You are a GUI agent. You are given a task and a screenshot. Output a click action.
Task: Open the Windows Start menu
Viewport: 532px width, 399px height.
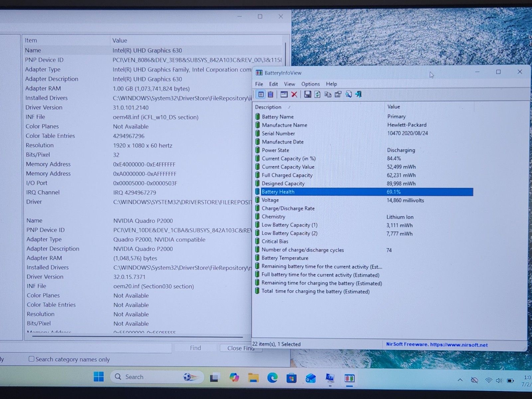99,377
